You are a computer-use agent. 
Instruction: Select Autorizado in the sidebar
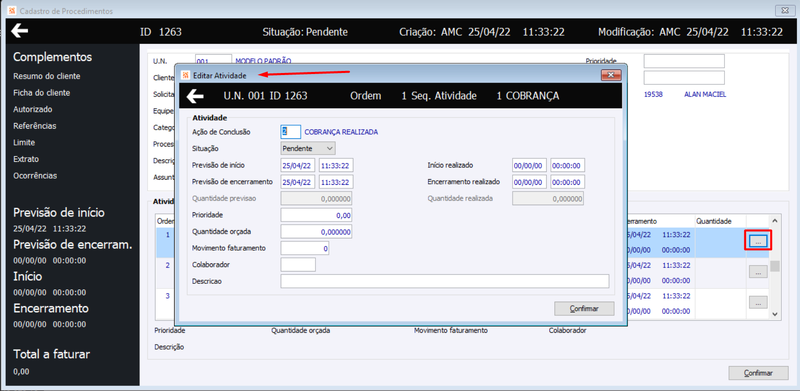pyautogui.click(x=33, y=109)
